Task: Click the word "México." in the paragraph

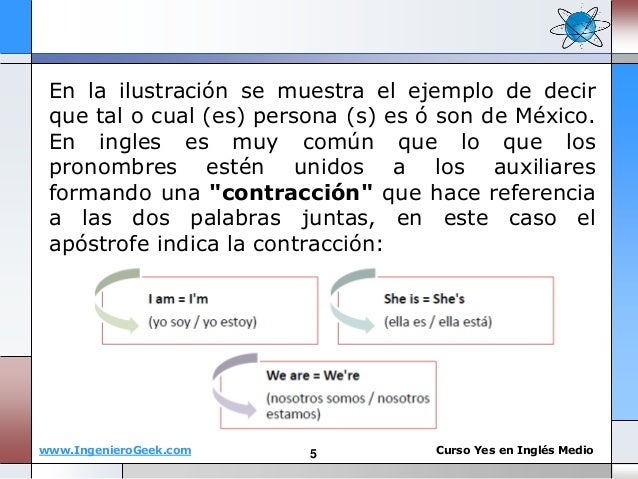Action: [x=555, y=116]
